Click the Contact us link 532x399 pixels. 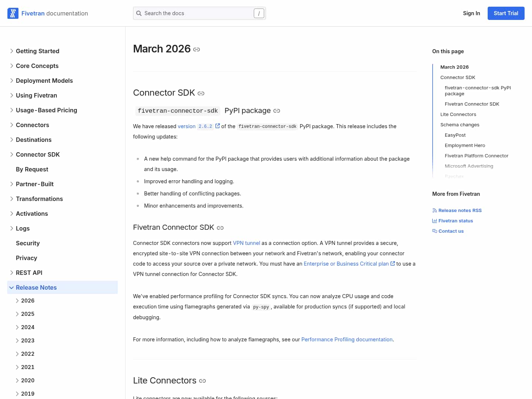451,231
